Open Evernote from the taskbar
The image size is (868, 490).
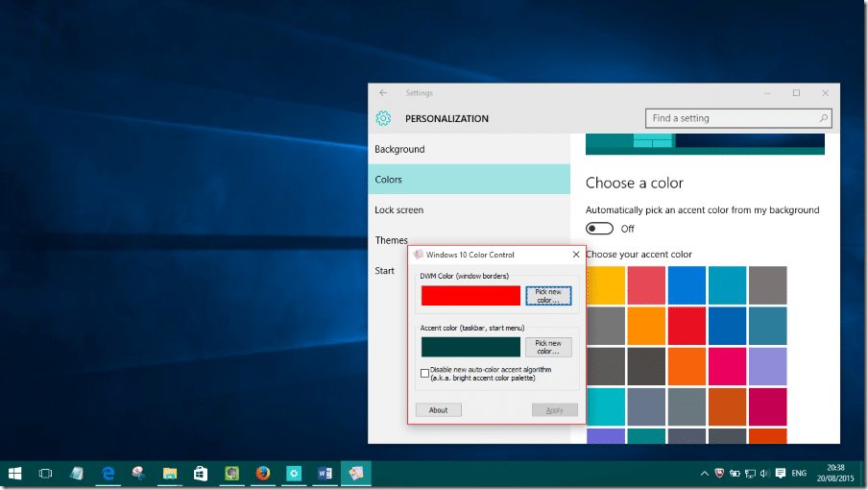click(x=231, y=474)
